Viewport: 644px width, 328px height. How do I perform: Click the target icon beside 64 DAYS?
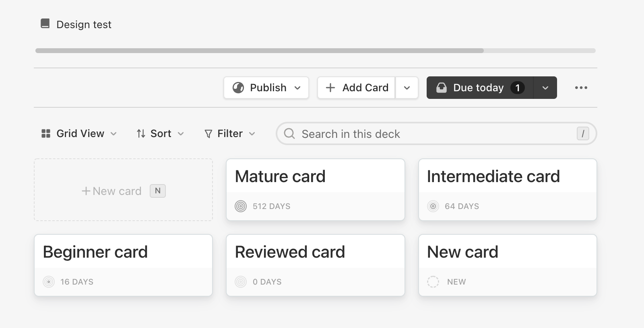[x=433, y=206]
